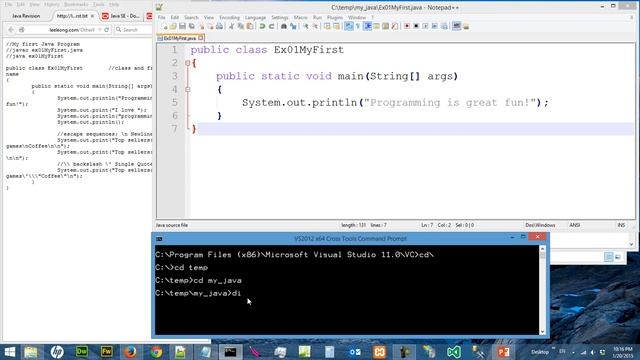Image resolution: width=640 pixels, height=360 pixels.
Task: Click 'ANSI' encoding in status bar
Action: pos(574,225)
